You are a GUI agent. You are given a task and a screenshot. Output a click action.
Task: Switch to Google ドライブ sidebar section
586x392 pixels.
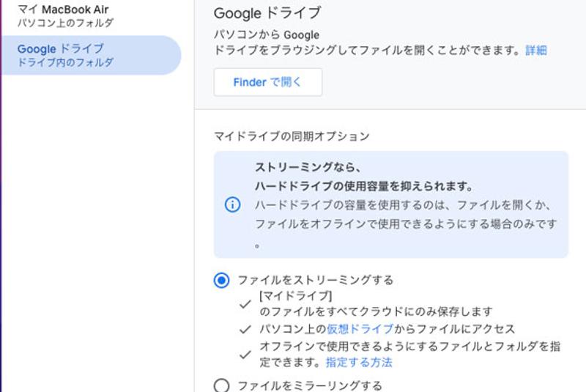click(92, 55)
